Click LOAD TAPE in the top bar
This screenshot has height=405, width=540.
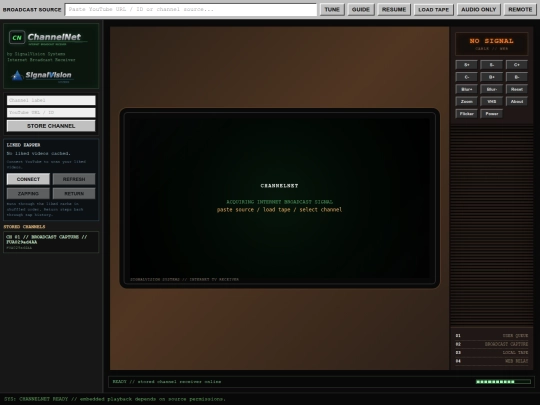pos(434,10)
